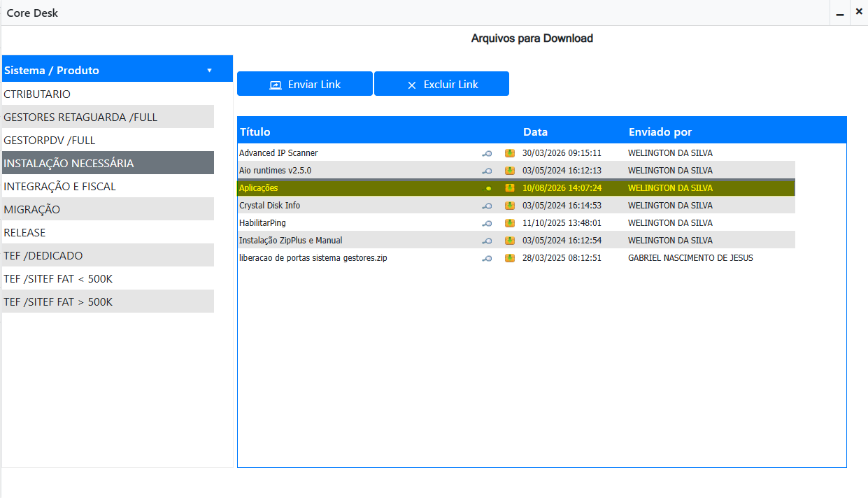Viewport: 868px width, 498px height.
Task: Click date 30/03/2026 09:15:11
Action: [x=562, y=153]
